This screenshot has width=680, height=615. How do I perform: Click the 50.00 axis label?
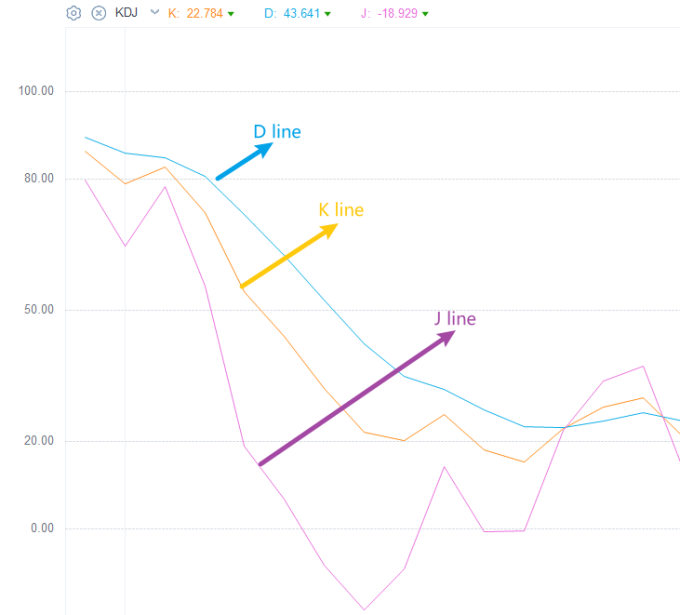click(39, 309)
